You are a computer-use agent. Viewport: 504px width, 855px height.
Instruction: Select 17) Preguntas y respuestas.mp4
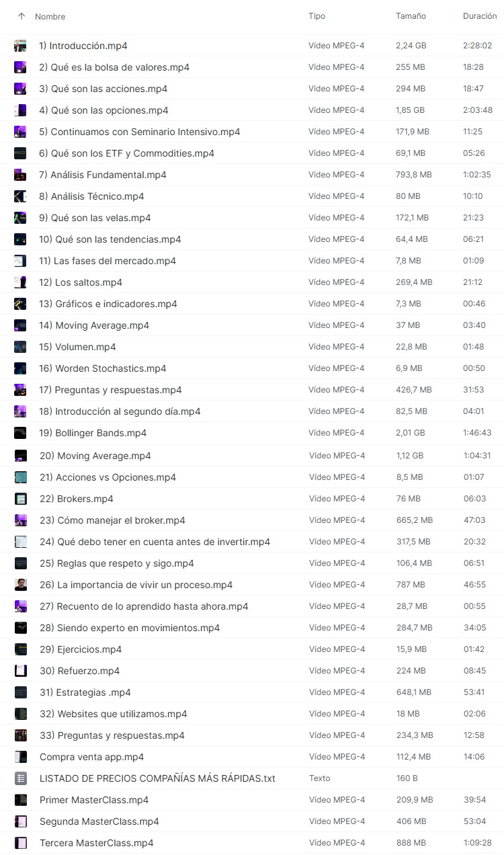pos(110,390)
